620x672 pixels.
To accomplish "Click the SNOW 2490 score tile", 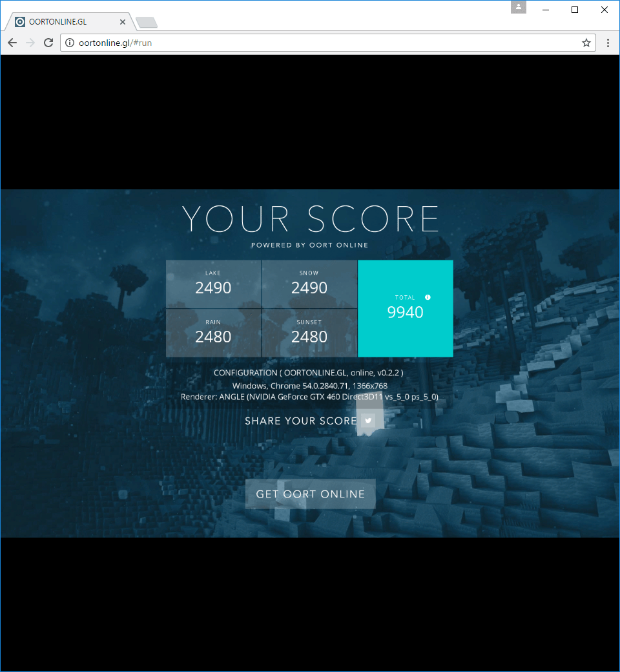I will (x=309, y=284).
